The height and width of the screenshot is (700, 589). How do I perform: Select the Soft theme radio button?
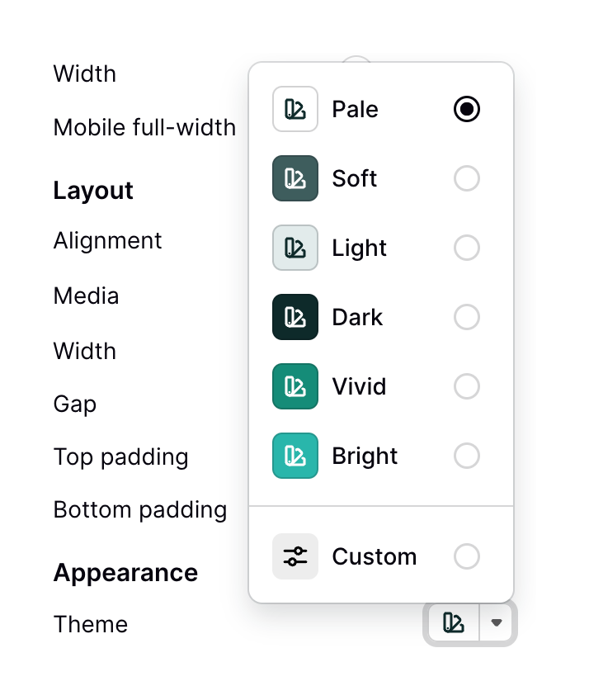click(x=467, y=178)
